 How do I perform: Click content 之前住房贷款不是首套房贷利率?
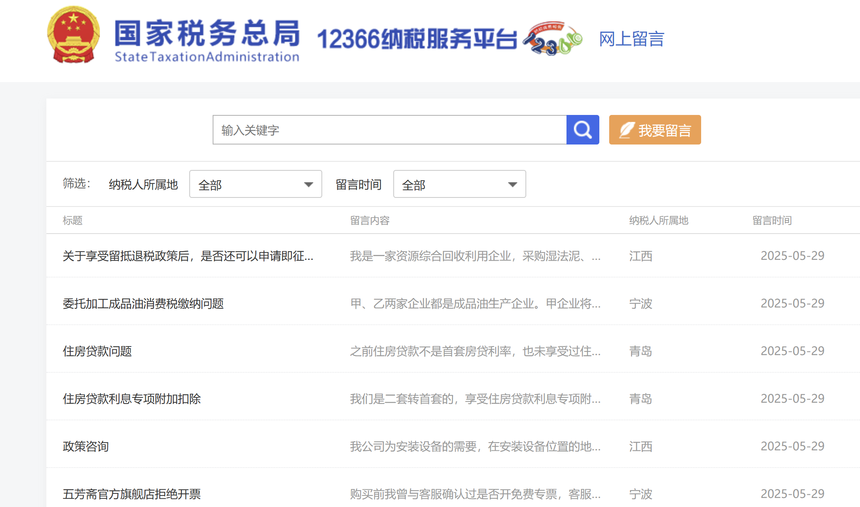click(x=476, y=352)
